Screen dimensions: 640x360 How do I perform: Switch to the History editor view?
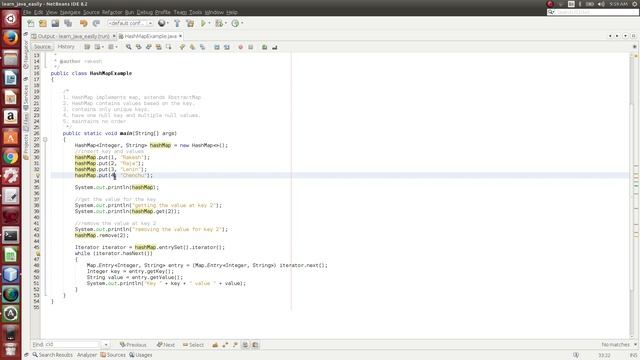(66, 47)
